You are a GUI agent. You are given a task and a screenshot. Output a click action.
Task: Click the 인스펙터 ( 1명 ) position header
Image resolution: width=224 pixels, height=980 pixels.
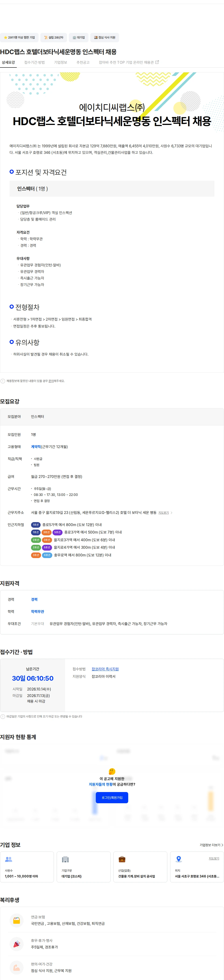112,189
